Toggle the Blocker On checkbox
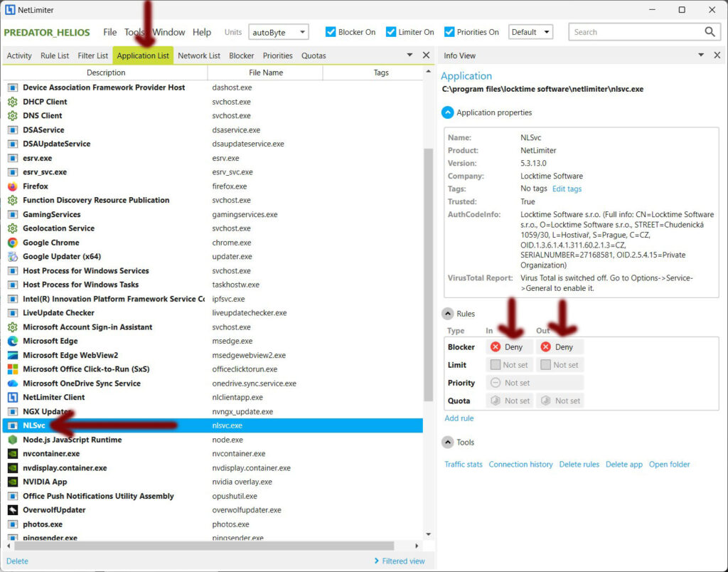The width and height of the screenshot is (728, 572). (x=331, y=32)
